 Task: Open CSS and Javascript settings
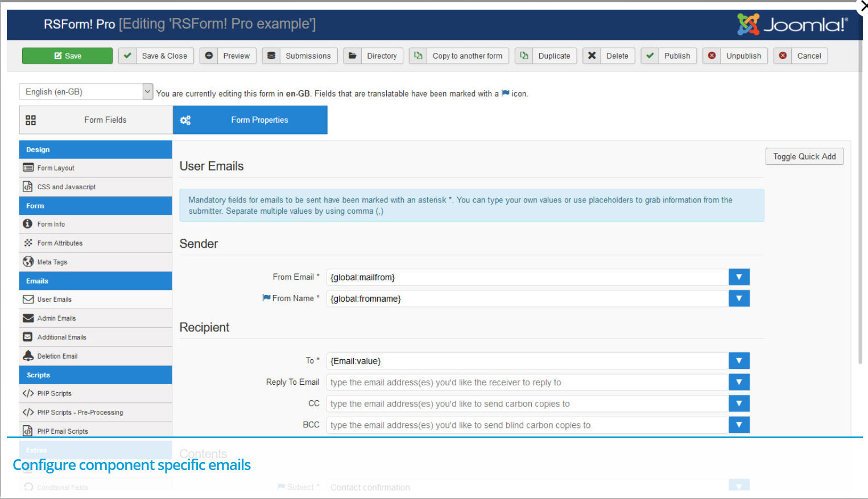(x=96, y=186)
